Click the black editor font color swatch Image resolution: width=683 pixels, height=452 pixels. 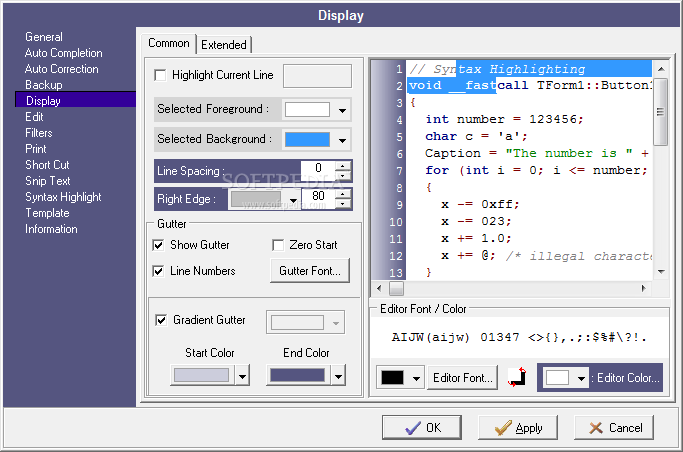coord(392,378)
